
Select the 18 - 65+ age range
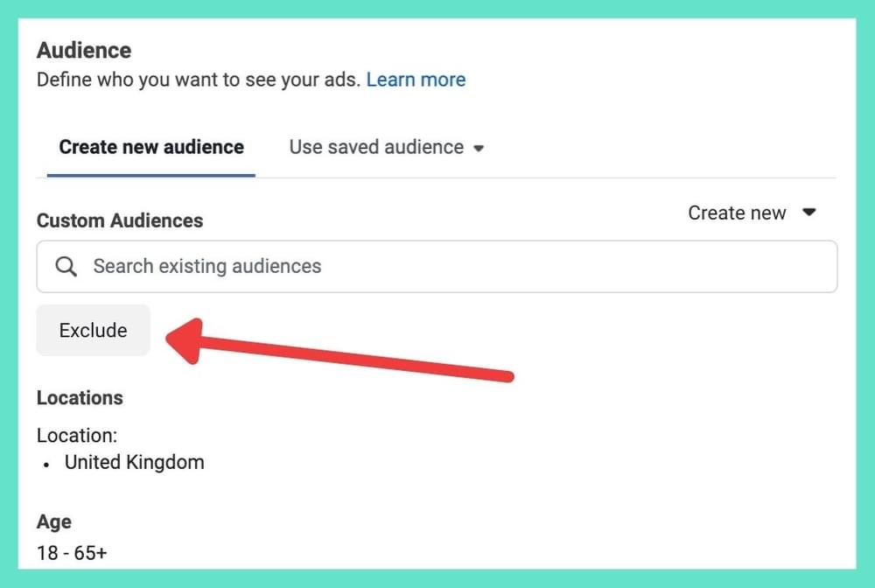(x=72, y=553)
